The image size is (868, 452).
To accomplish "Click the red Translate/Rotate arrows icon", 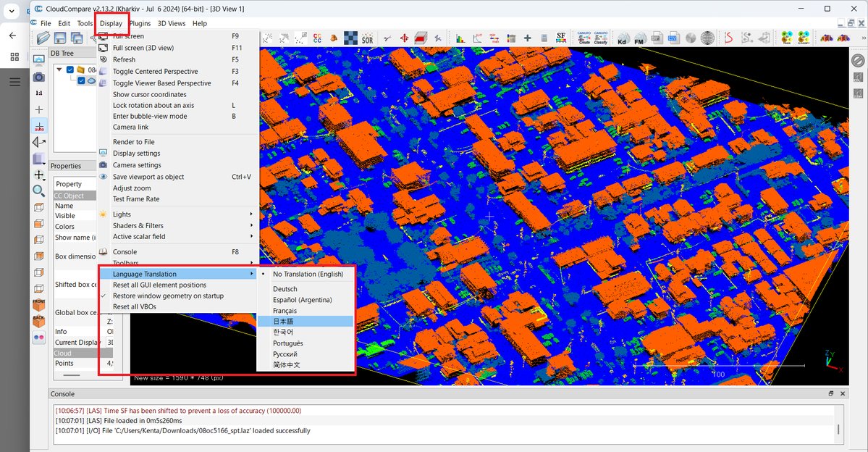I will (x=404, y=38).
